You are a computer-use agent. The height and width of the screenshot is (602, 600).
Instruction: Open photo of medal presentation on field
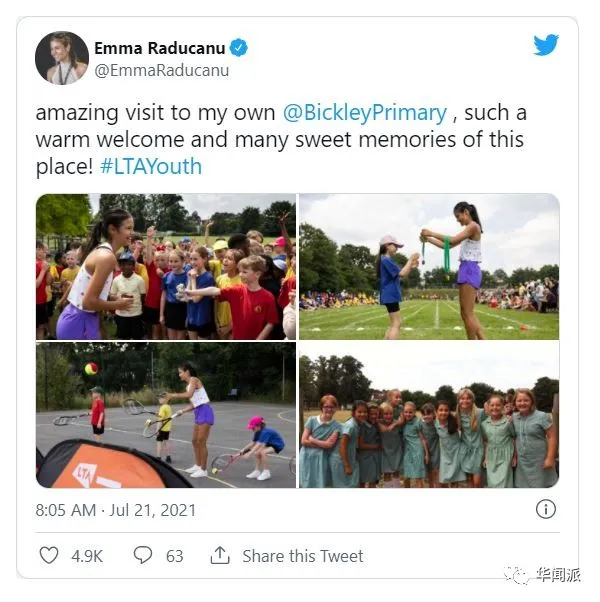pyautogui.click(x=429, y=266)
